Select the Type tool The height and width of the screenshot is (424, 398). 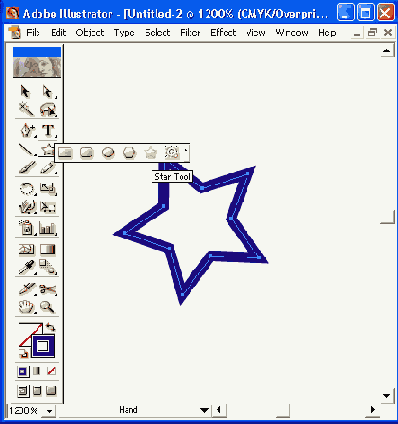click(x=48, y=130)
